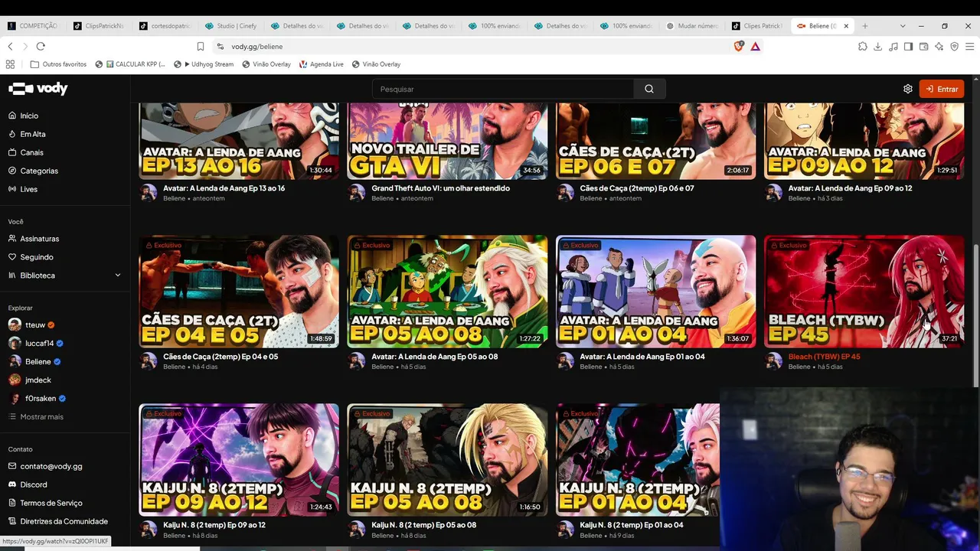Open the Novo Trailer de GTA VI thumbnail
The image size is (980, 551).
tap(447, 142)
